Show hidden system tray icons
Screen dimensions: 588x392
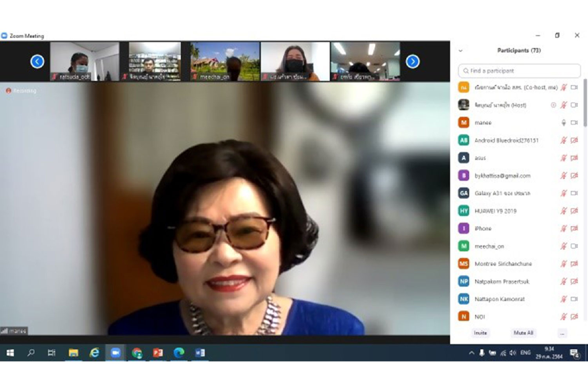[x=471, y=353]
